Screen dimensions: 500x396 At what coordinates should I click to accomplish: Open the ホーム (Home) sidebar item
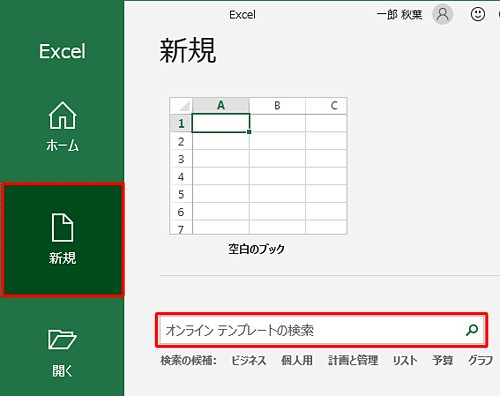click(x=62, y=127)
